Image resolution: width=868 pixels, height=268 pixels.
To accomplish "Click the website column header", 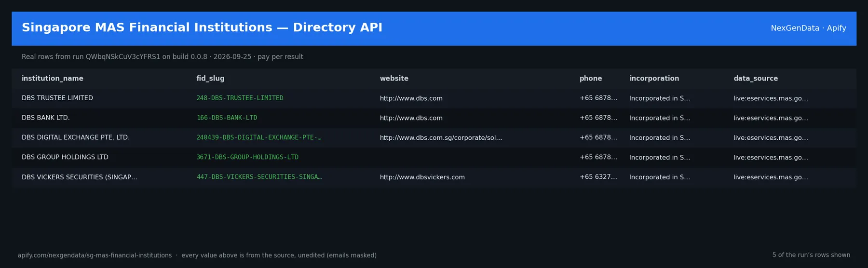I will [394, 79].
